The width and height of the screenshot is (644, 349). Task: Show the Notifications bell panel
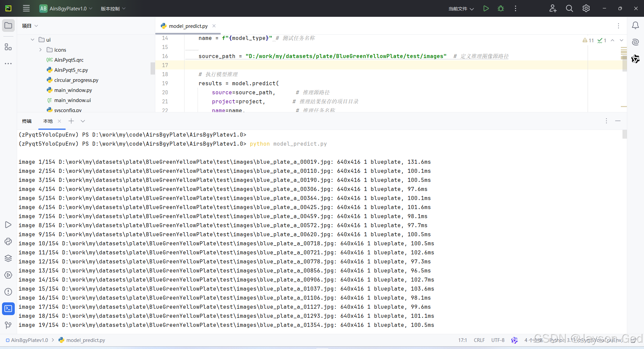click(x=635, y=26)
